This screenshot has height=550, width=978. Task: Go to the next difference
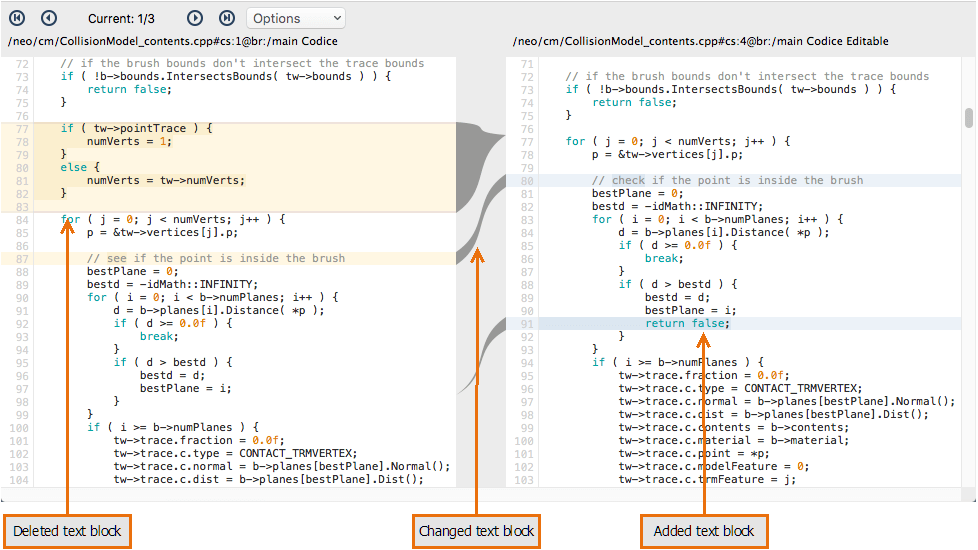pyautogui.click(x=195, y=18)
